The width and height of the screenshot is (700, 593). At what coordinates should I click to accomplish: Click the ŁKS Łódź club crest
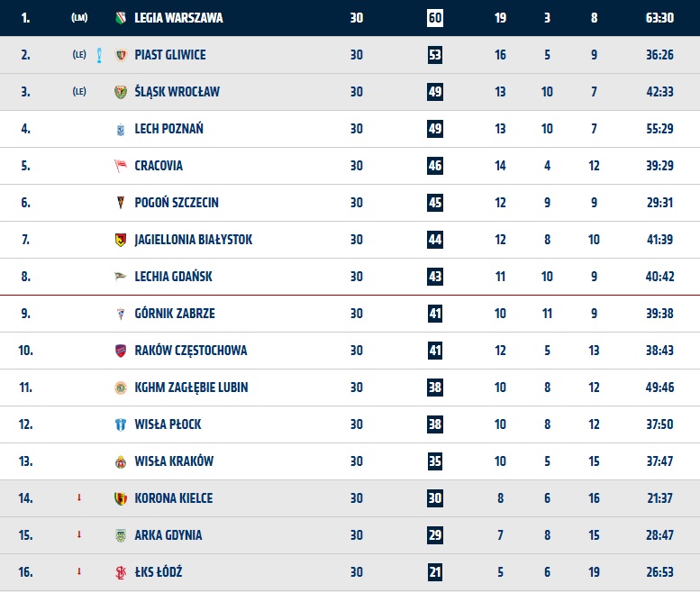pos(121,572)
